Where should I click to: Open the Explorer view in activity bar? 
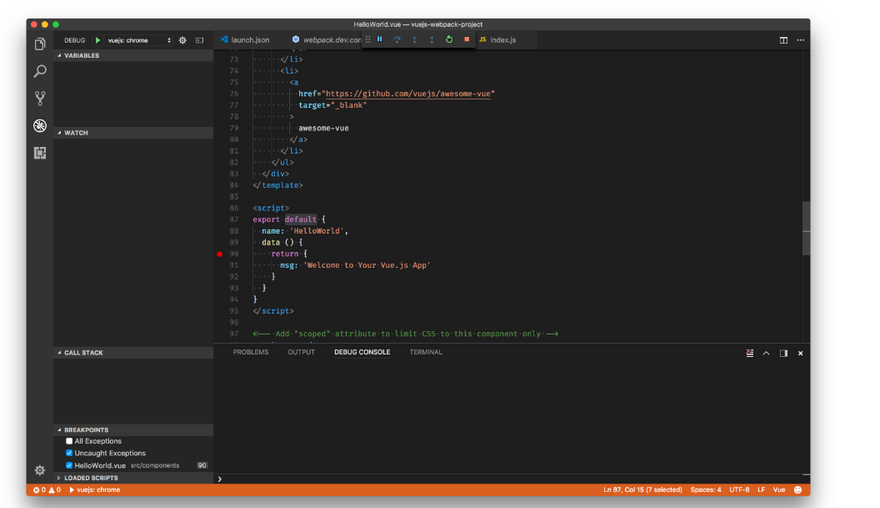coord(40,45)
